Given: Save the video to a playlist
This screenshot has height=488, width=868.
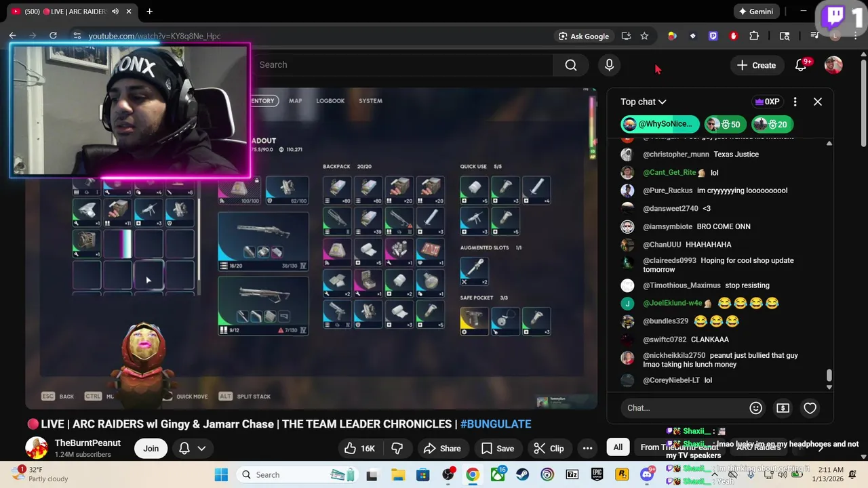Looking at the screenshot, I should (x=497, y=448).
